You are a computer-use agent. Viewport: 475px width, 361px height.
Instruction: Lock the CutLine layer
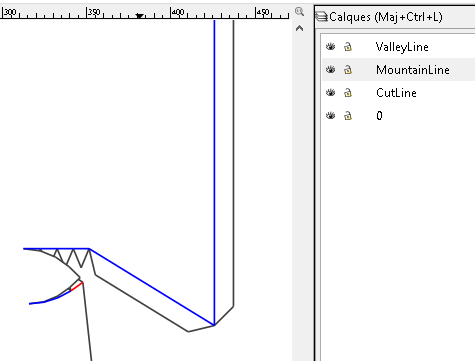(x=348, y=92)
